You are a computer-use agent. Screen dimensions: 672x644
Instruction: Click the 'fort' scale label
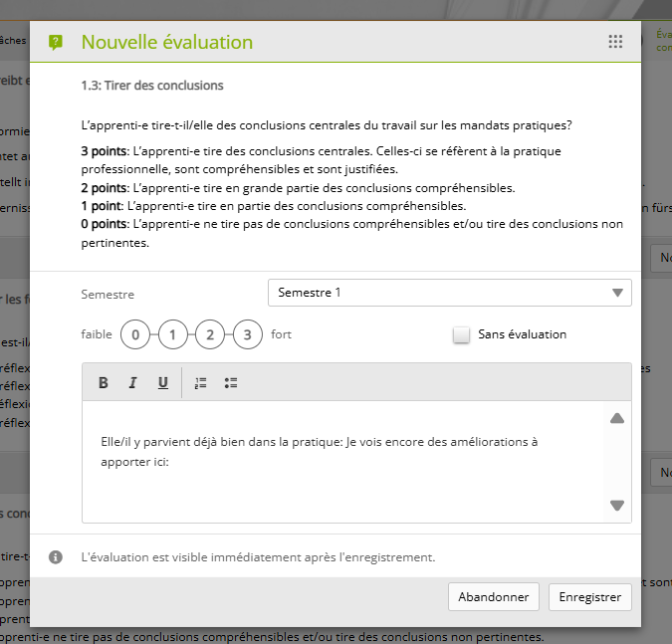(281, 334)
